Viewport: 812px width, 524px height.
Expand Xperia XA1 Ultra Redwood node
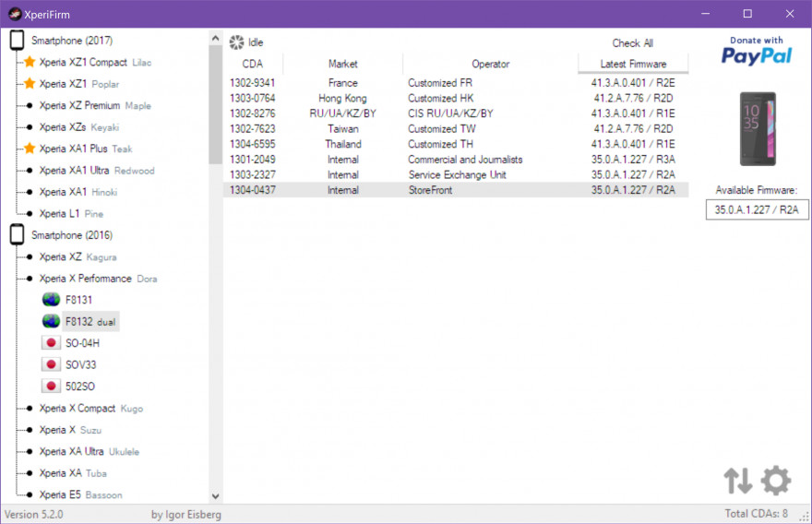coord(30,171)
